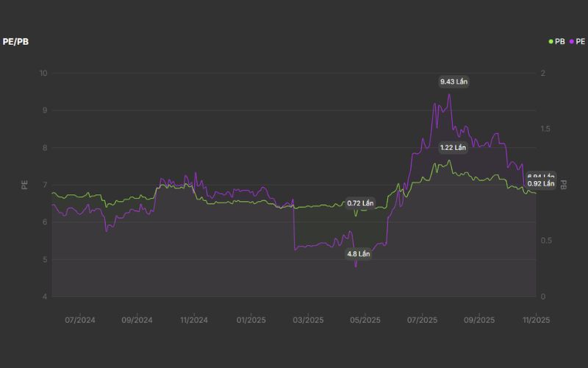Click the 03/2025 x-axis label

click(308, 320)
